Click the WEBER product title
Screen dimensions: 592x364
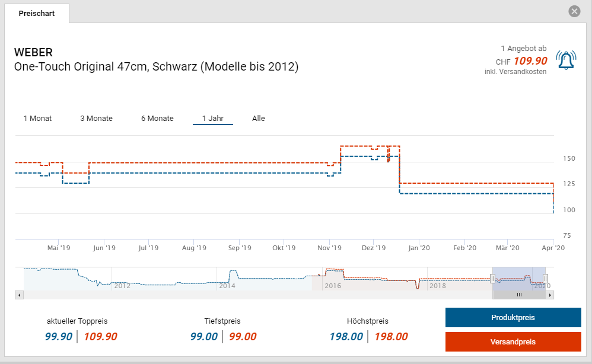tap(33, 53)
